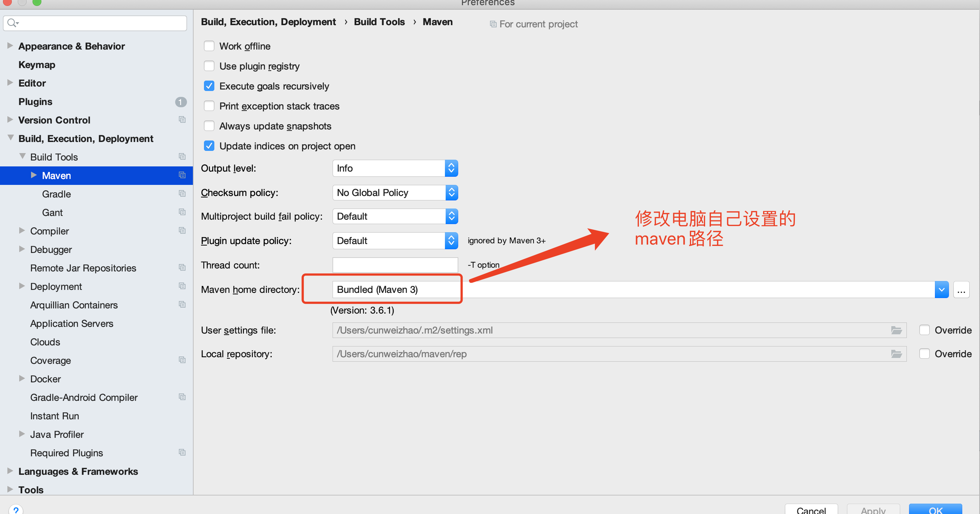Open the Keymap settings page
The image size is (980, 514).
click(x=37, y=65)
